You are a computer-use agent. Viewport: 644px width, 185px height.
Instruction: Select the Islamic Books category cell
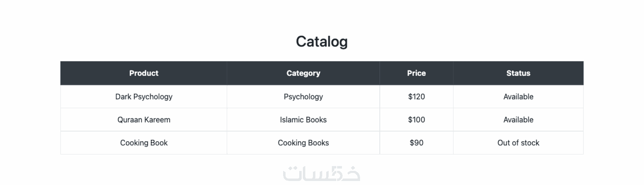click(303, 120)
